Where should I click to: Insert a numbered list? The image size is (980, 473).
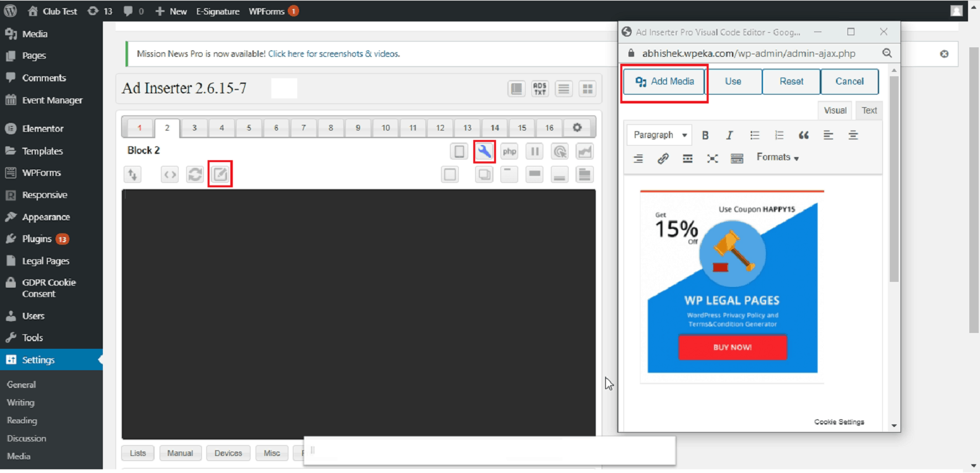pos(779,135)
